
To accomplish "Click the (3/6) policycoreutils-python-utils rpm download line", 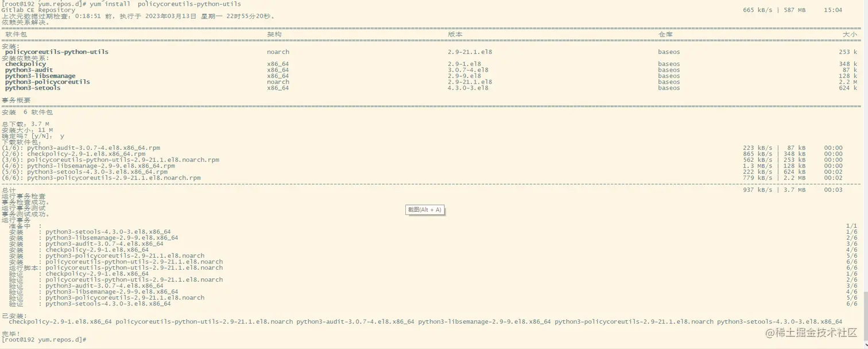I will click(110, 160).
